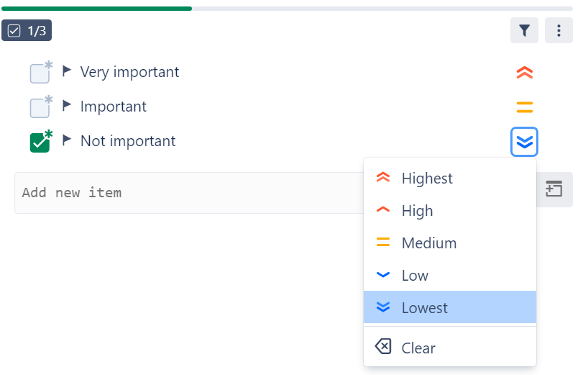The width and height of the screenshot is (588, 375).
Task: Expand the Not important item flag arrow
Action: tap(67, 140)
